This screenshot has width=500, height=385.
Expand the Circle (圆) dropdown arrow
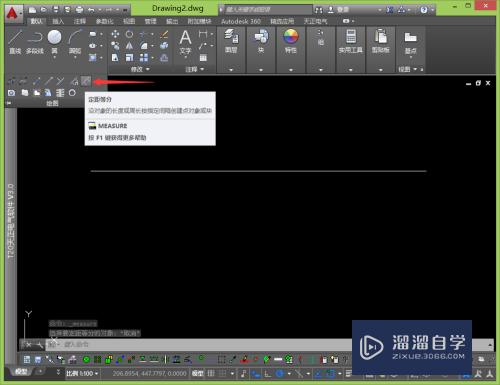(54, 58)
